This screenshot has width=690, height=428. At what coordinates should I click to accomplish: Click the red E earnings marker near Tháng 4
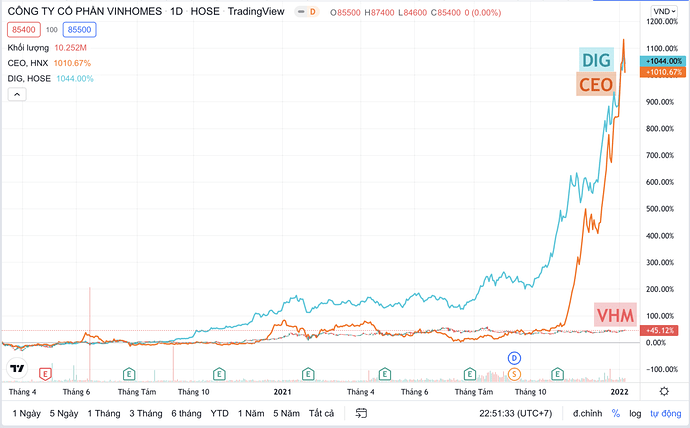pos(44,374)
